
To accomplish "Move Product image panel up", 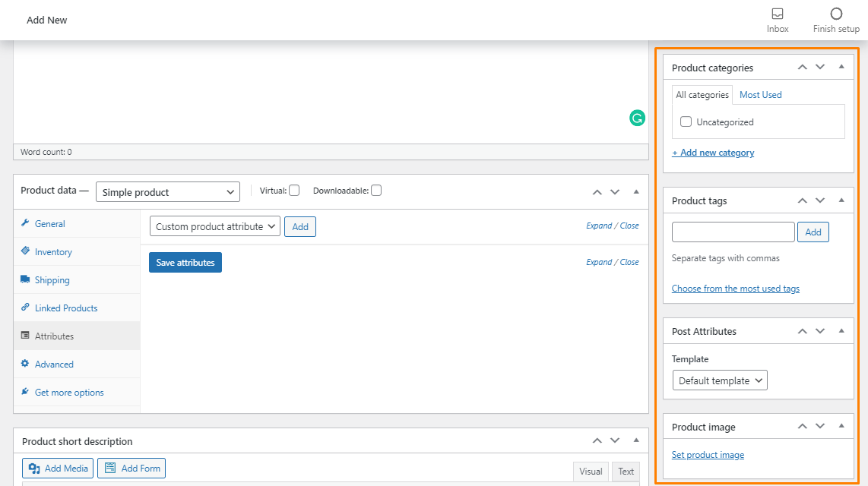I will 802,426.
